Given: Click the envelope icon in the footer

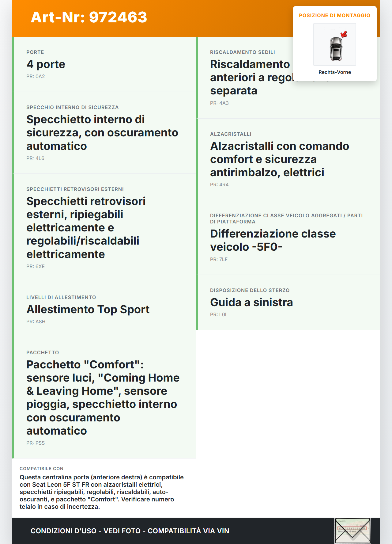Looking at the screenshot, I should tap(352, 531).
